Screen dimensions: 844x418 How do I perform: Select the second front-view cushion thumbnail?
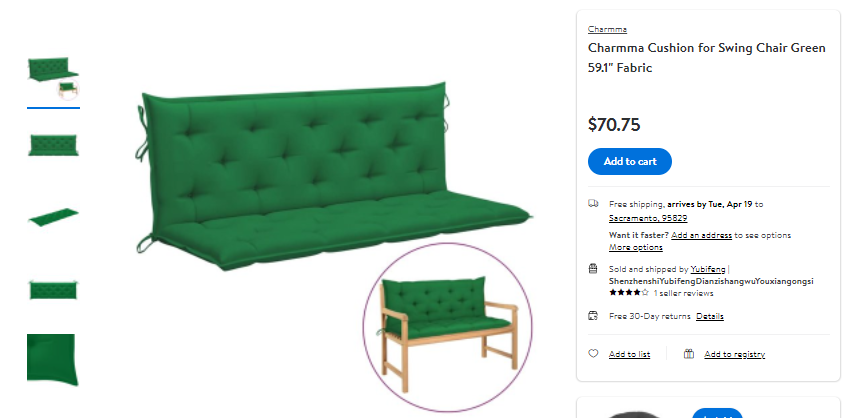tap(53, 145)
